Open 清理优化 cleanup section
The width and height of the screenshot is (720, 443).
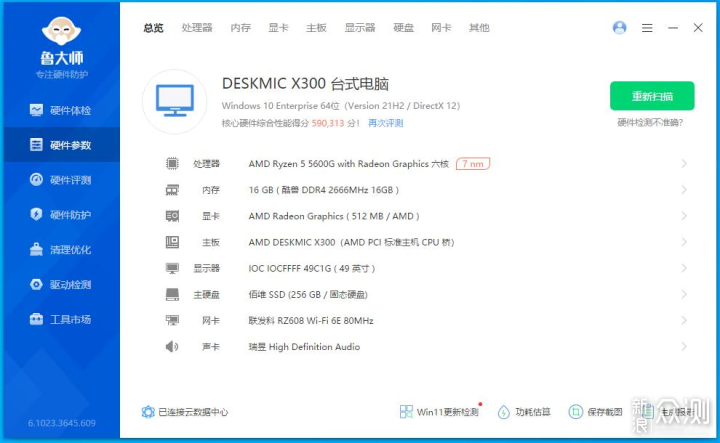tap(61, 249)
